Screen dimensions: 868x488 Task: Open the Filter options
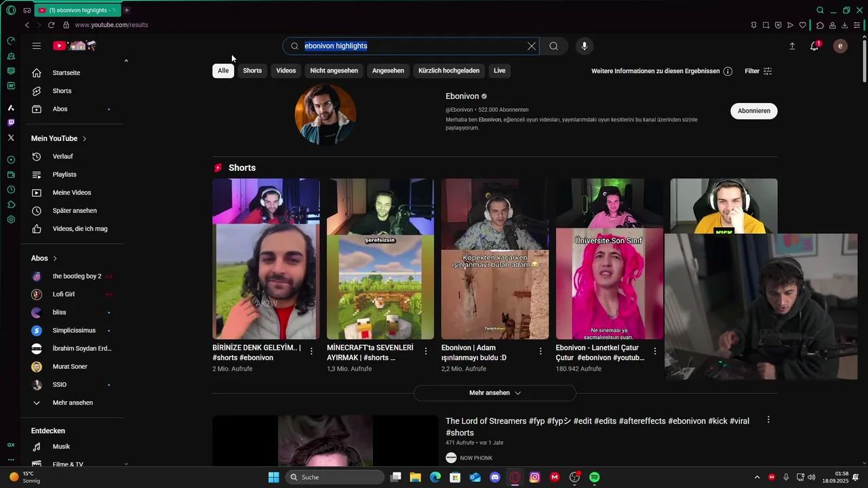tap(758, 71)
